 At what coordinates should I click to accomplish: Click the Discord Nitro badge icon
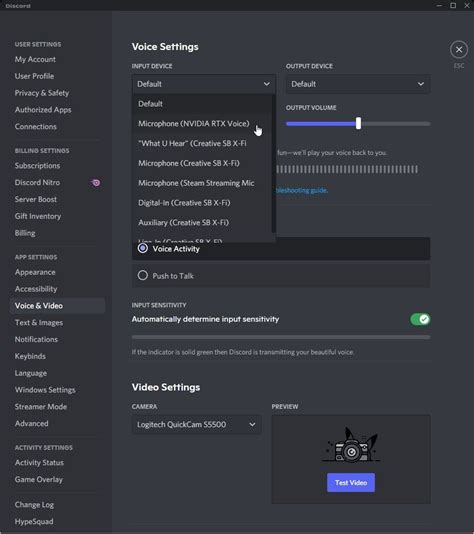click(96, 183)
